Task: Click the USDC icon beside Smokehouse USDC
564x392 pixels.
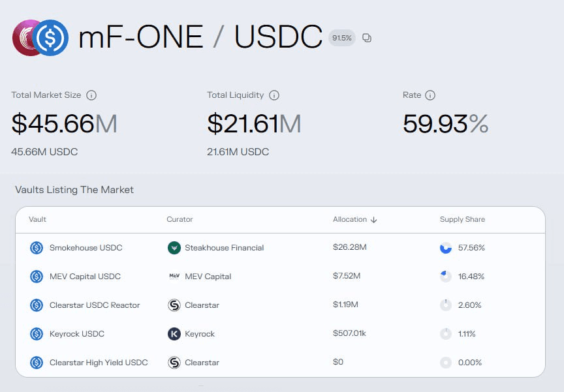Action: coord(37,248)
